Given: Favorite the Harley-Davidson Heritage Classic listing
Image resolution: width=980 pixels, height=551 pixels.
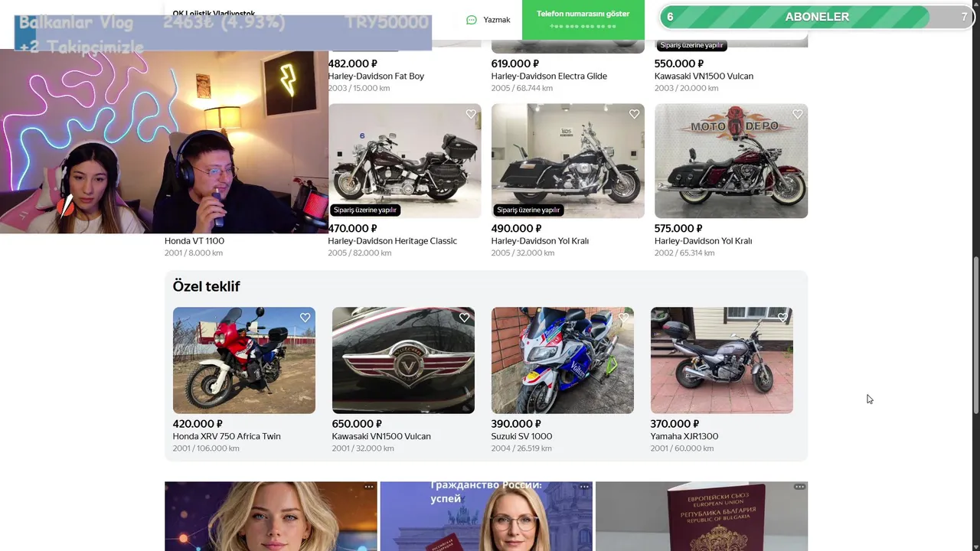Looking at the screenshot, I should coord(471,114).
